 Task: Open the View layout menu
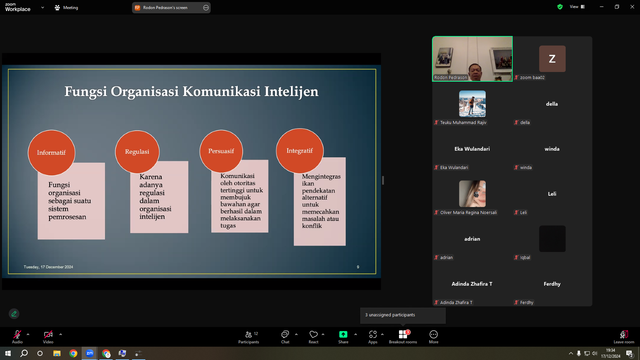(x=577, y=7)
